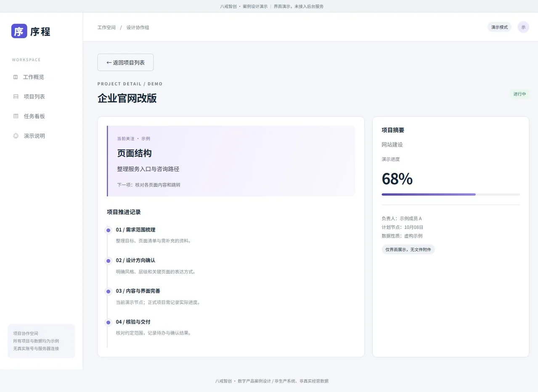
Task: Click 下一项：核对各页面内容和跳转 line
Action: 148,185
